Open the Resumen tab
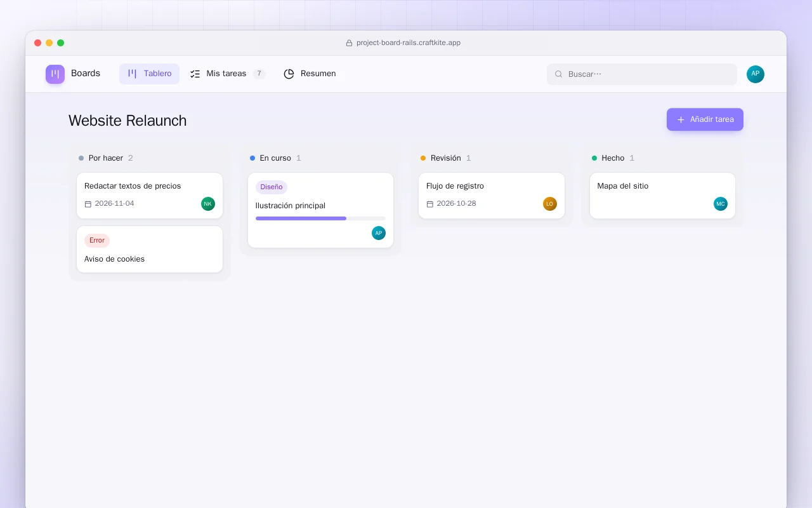Viewport: 812px width, 508px height. (x=310, y=74)
